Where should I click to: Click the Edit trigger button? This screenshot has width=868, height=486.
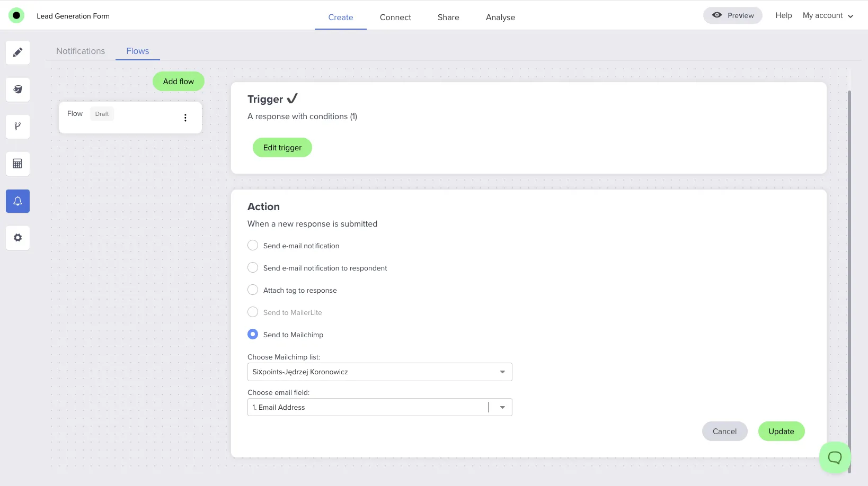coord(282,147)
